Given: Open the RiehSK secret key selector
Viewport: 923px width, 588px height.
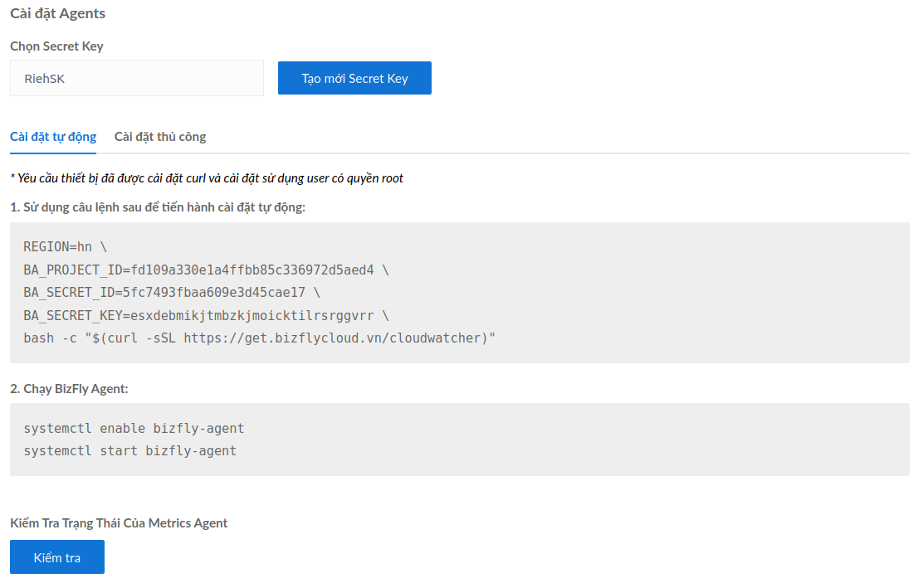Looking at the screenshot, I should [x=137, y=78].
